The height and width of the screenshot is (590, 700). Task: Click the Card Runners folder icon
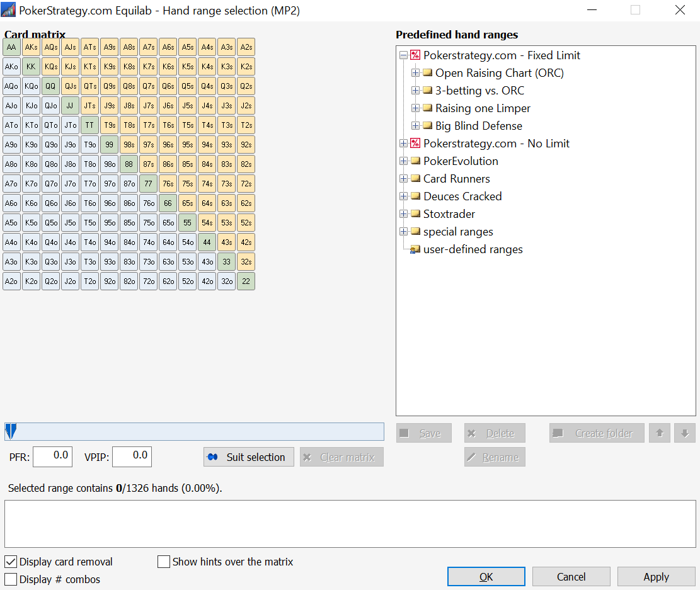[x=415, y=179]
